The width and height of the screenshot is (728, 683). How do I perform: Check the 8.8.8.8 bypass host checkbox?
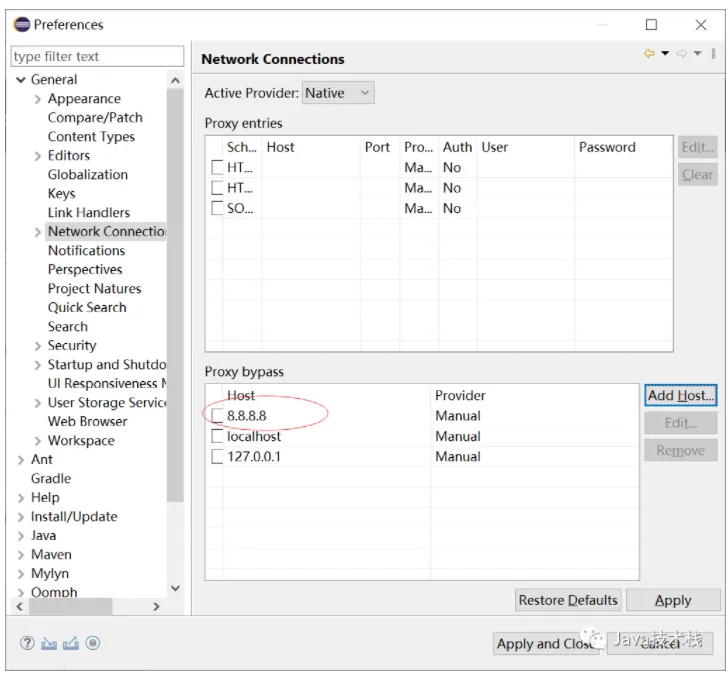click(217, 416)
